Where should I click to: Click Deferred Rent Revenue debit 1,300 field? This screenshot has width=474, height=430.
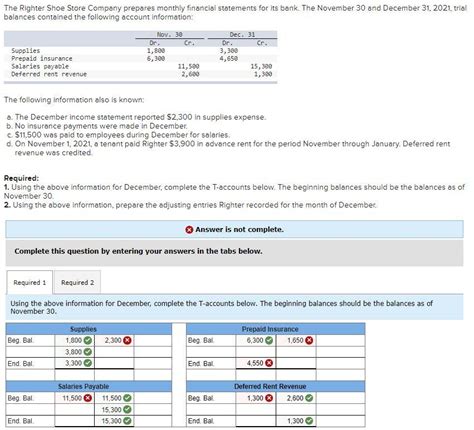tap(256, 398)
